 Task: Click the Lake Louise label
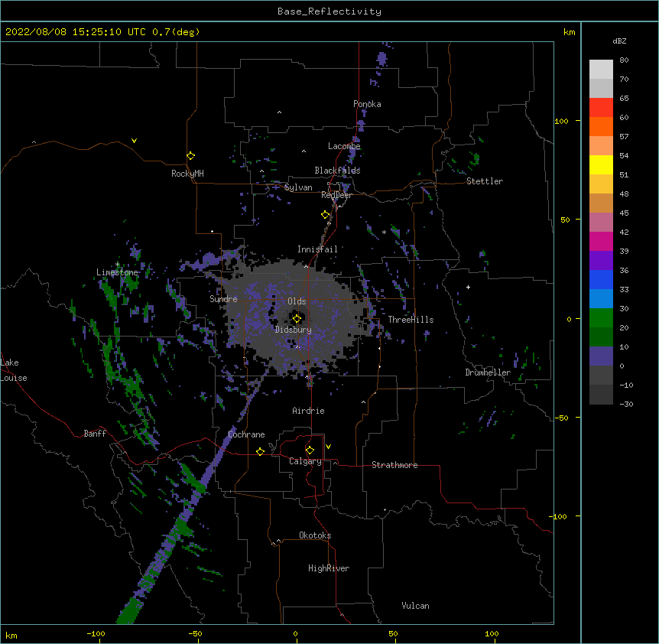pyautogui.click(x=14, y=370)
